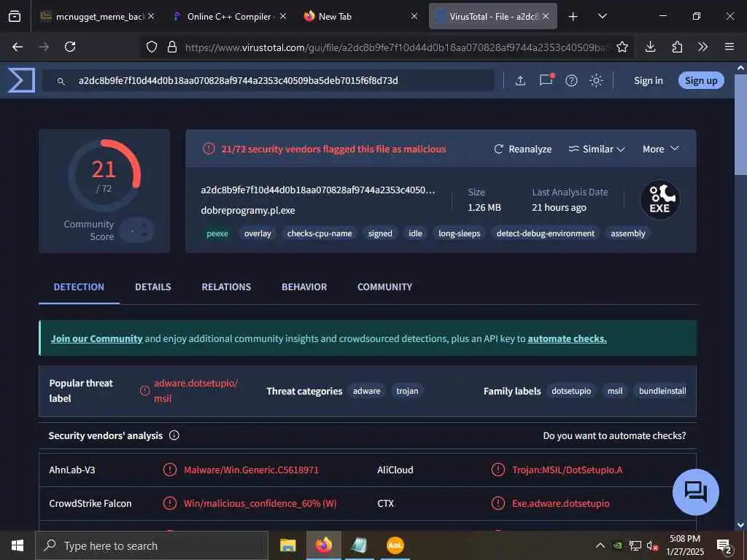Screen dimensions: 747x560
Task: Click the Trojan:MSIL/DotSetupIo.A detection text
Action: [568, 470]
